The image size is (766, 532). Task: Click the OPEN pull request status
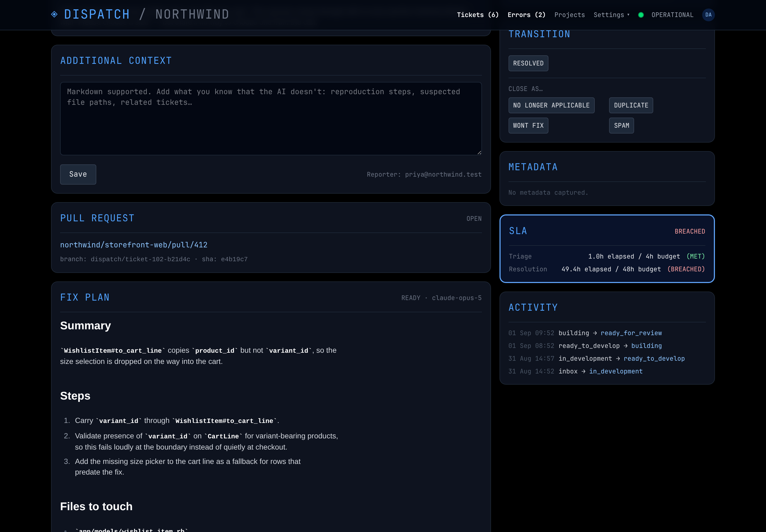click(x=474, y=219)
